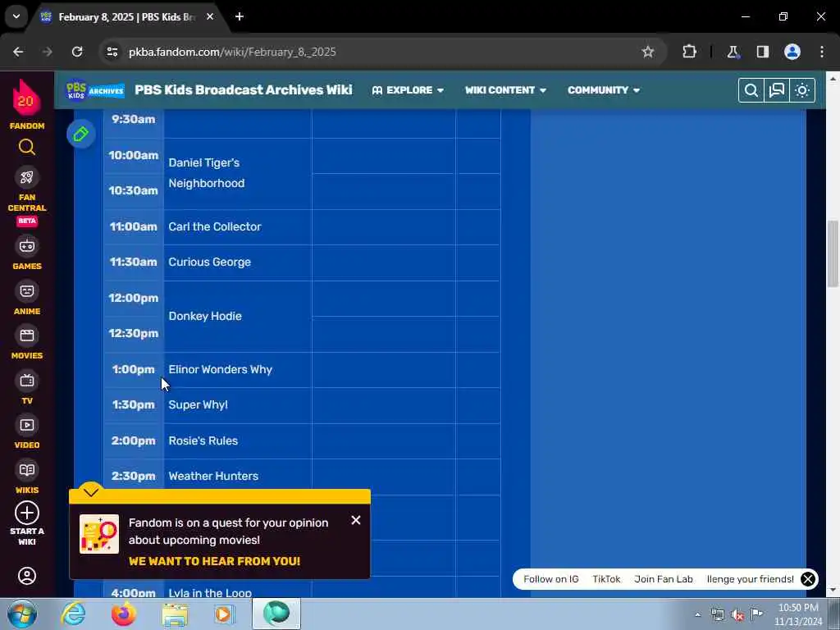The image size is (840, 630).
Task: Click the scrollbar down arrow
Action: click(833, 590)
